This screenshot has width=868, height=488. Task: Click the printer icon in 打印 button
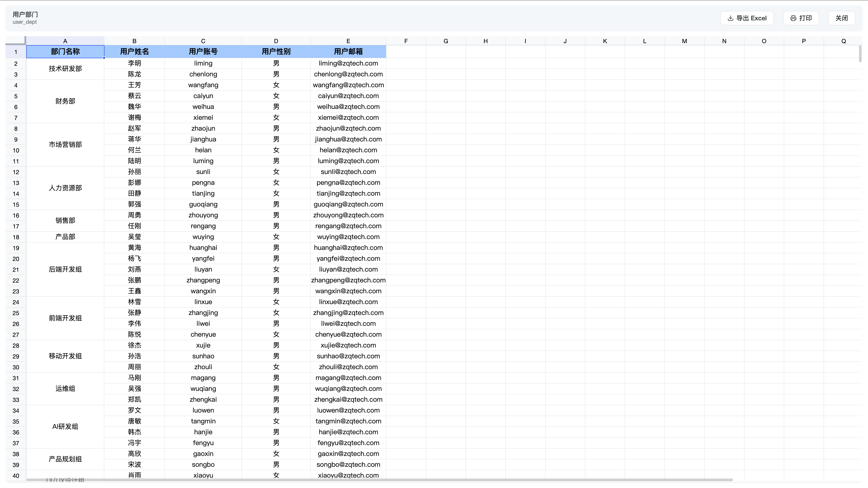coord(793,18)
